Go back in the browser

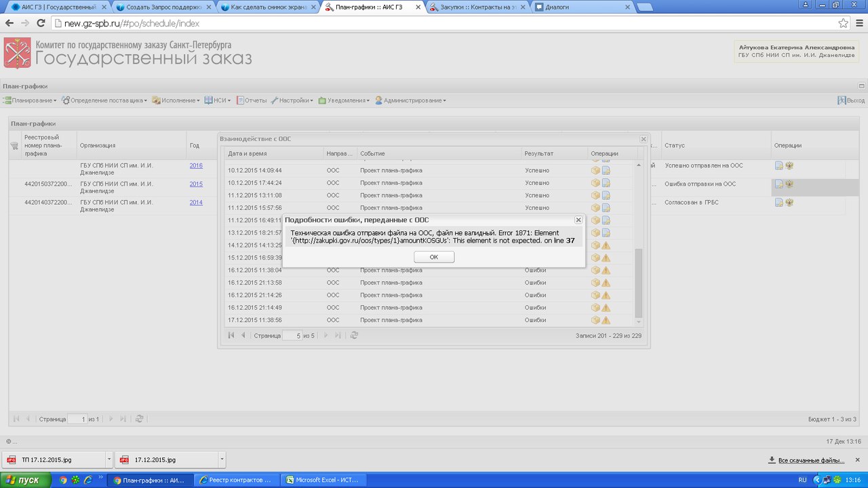pyautogui.click(x=9, y=23)
